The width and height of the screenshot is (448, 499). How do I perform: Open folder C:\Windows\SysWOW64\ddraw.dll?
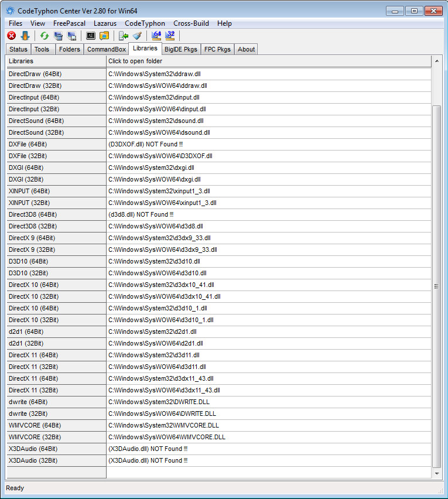pos(269,86)
